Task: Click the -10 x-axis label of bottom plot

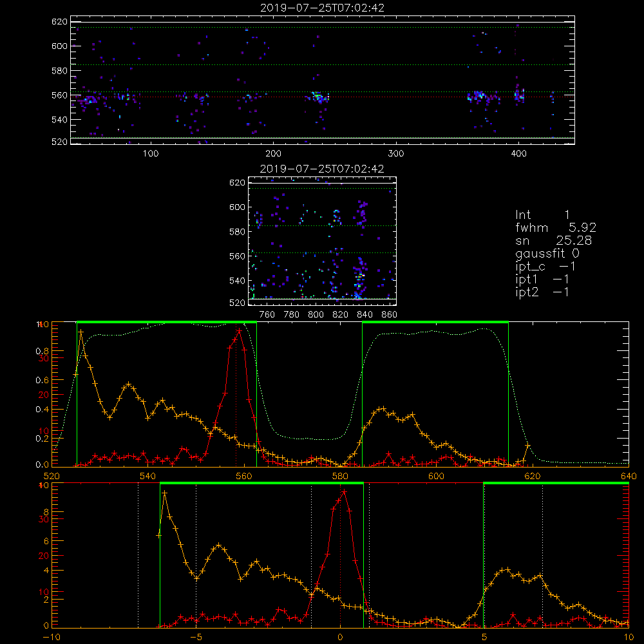Action: (52, 637)
